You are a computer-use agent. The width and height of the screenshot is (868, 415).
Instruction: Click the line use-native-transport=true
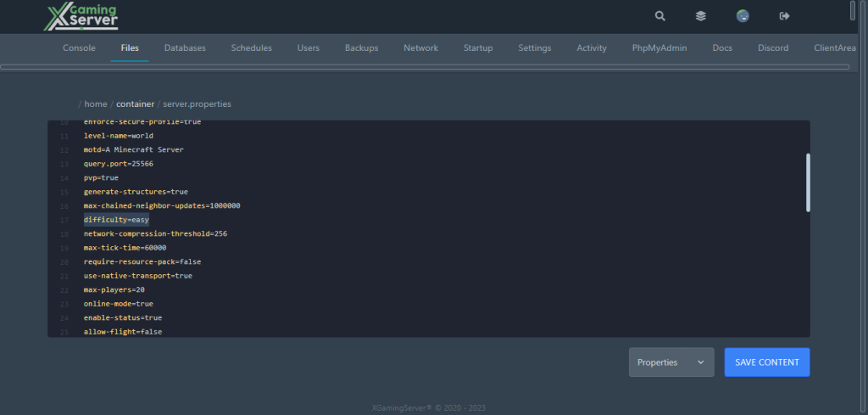pos(138,275)
